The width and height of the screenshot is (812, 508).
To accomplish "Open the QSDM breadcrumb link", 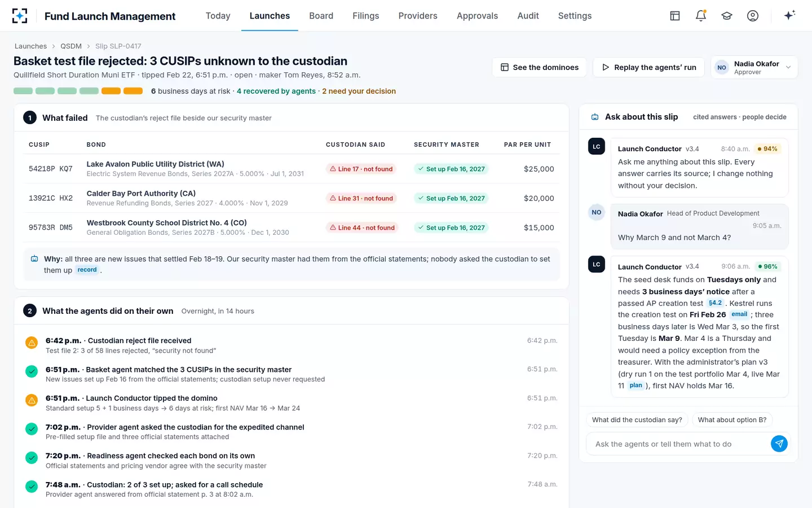I will [x=71, y=46].
